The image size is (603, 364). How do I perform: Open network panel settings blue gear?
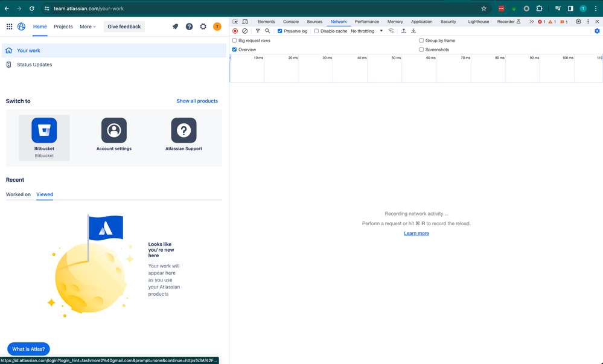pos(597,31)
